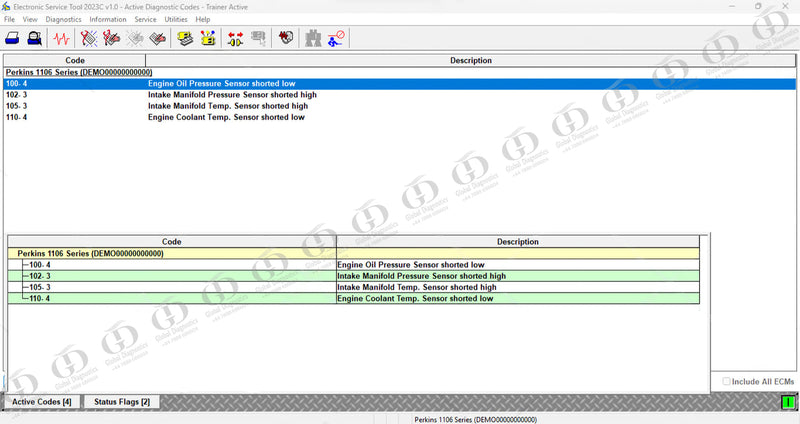Screen dimensions: 800x424
Task: Open the Help menu
Action: [x=203, y=19]
